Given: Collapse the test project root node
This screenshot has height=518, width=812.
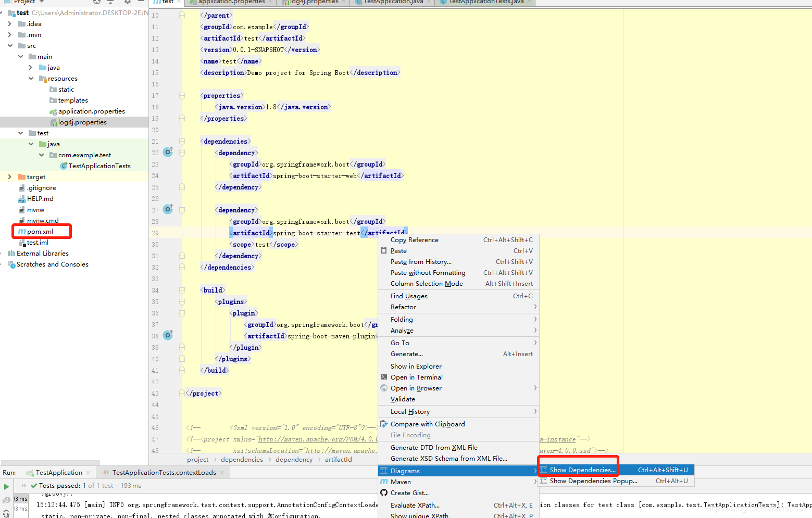Looking at the screenshot, I should tap(2, 13).
